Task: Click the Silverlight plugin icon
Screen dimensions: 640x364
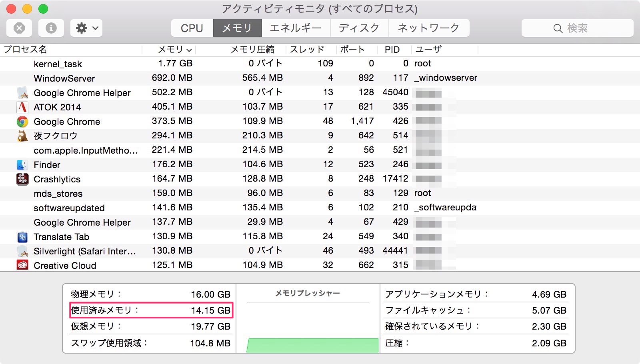Action: click(22, 251)
